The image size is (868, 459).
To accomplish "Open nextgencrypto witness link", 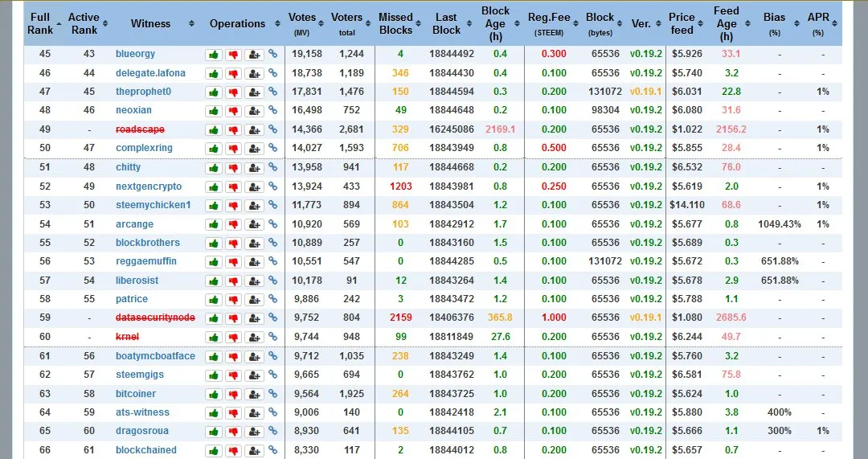I will pos(149,186).
